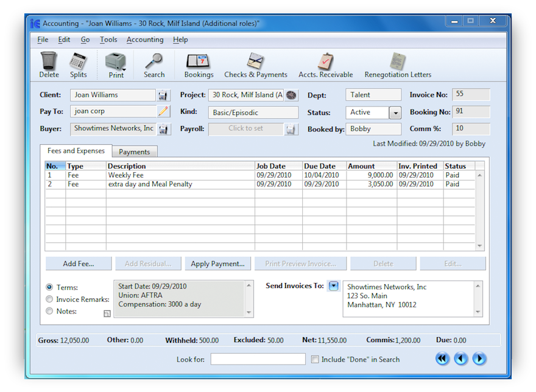Open Bookings calendar tool
536x392 pixels.
coord(199,61)
